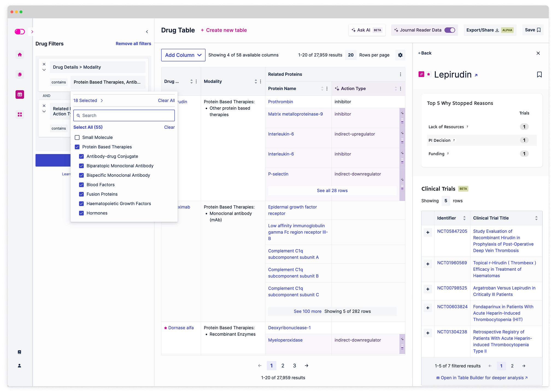
Task: Expand trial NCT00798525 with plus icon
Action: tap(428, 289)
